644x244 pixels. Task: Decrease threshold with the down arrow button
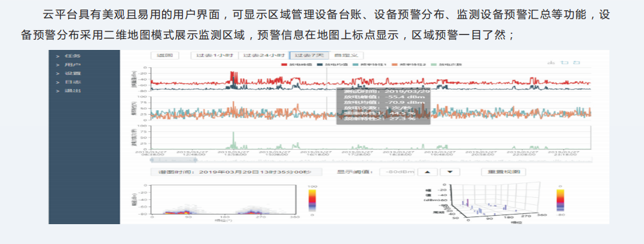450,172
